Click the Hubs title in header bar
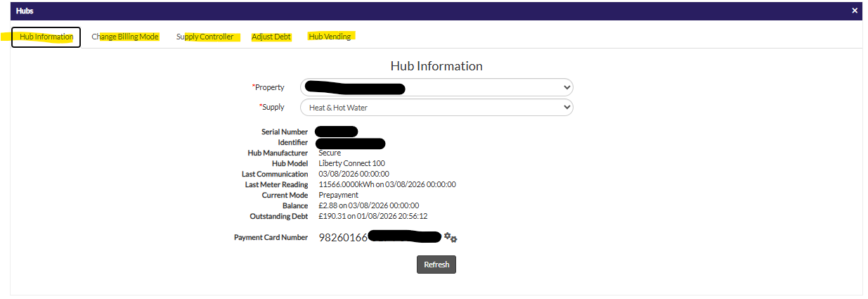This screenshot has width=868, height=299. pyautogui.click(x=24, y=11)
